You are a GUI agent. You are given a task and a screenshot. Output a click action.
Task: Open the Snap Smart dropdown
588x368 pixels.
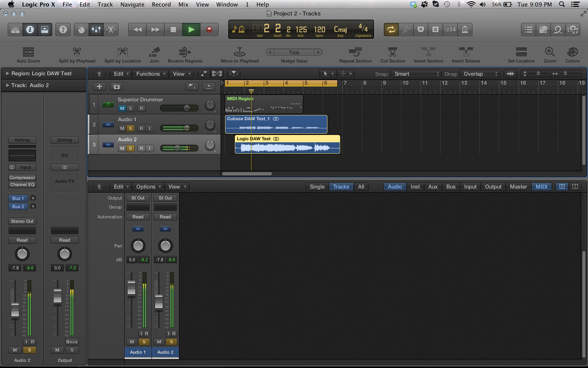point(416,74)
